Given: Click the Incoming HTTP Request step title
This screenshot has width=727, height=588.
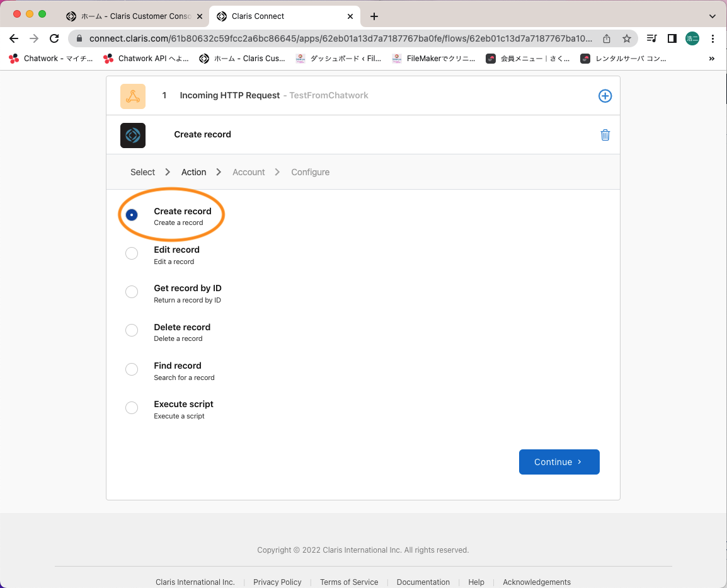Looking at the screenshot, I should (x=230, y=96).
